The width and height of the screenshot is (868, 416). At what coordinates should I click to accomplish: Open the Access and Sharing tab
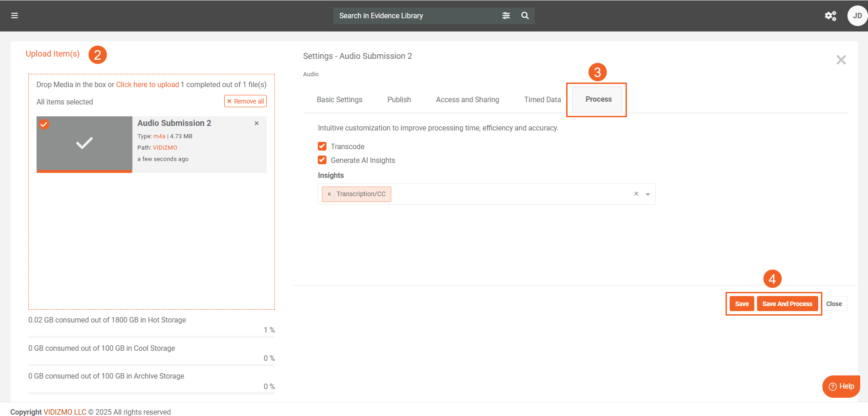pos(467,99)
